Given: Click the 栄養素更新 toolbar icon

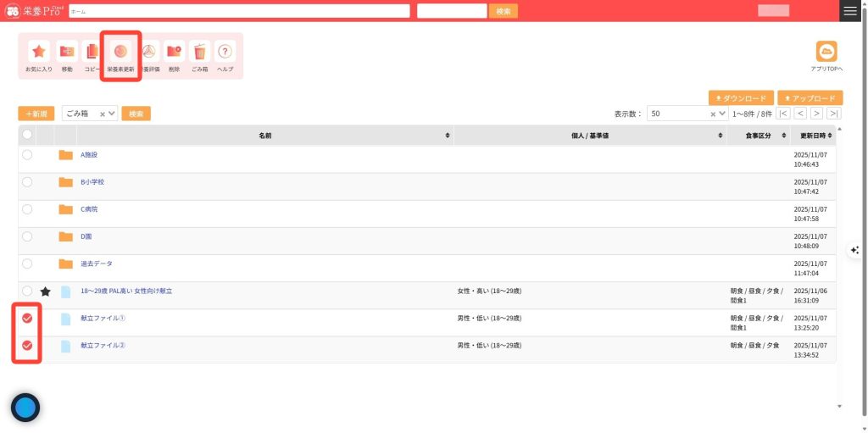Looking at the screenshot, I should click(x=120, y=52).
